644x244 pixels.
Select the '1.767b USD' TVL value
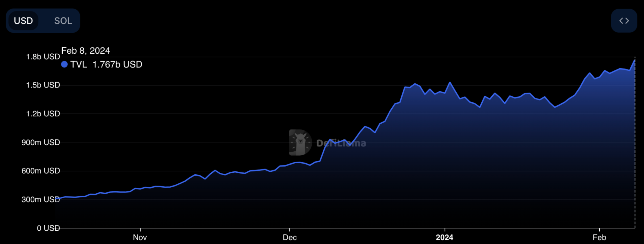[117, 65]
